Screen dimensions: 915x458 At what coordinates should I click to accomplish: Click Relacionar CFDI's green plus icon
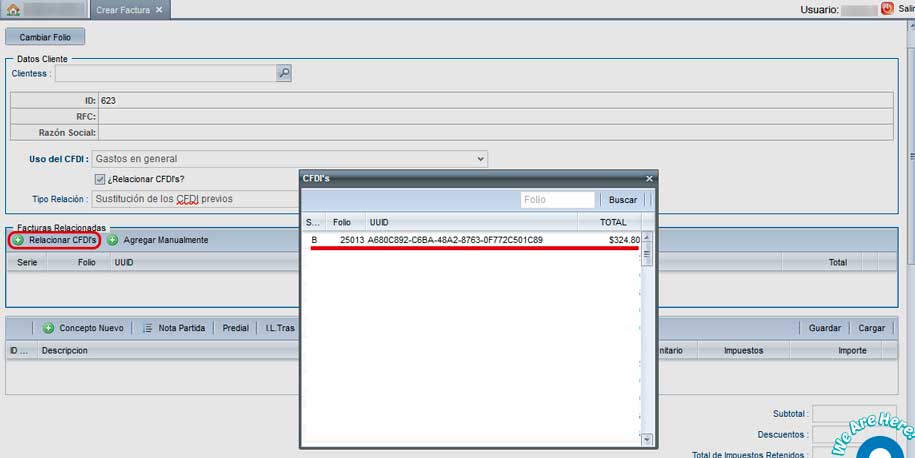point(19,240)
